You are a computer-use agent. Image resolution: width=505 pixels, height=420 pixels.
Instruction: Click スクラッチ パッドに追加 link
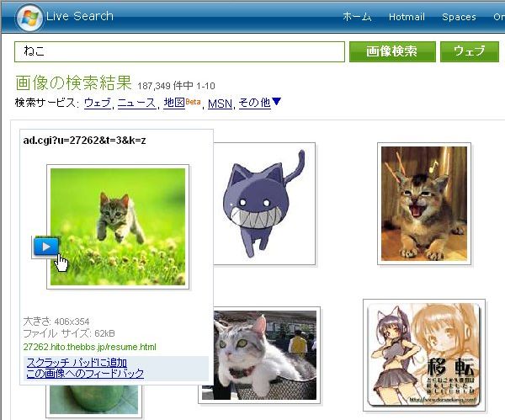click(x=77, y=363)
